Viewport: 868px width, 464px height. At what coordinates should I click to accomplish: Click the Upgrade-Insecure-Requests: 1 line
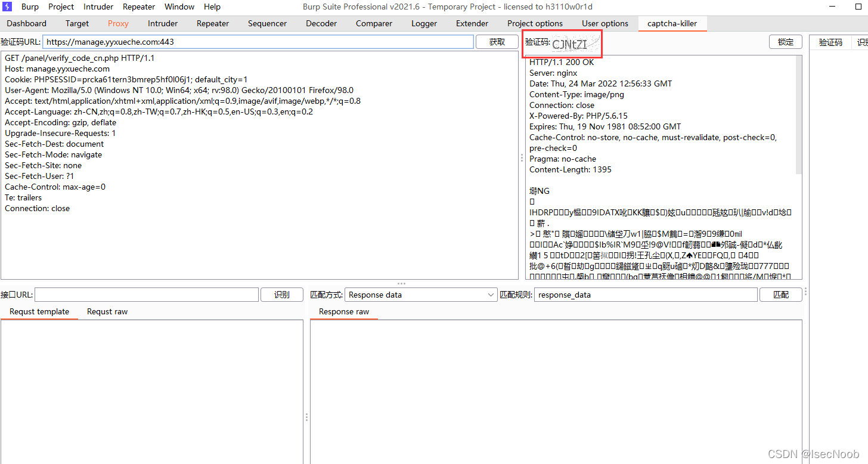(60, 133)
